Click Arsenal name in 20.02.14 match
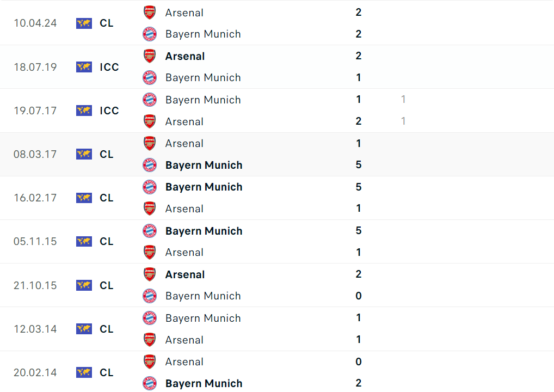The width and height of the screenshot is (554, 392). pyautogui.click(x=184, y=362)
